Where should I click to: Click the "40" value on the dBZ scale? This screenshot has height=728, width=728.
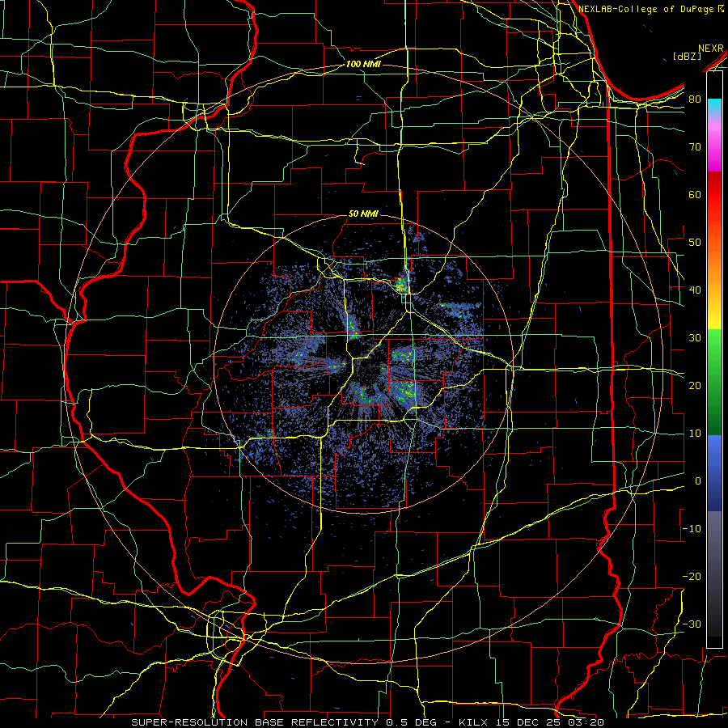695,290
